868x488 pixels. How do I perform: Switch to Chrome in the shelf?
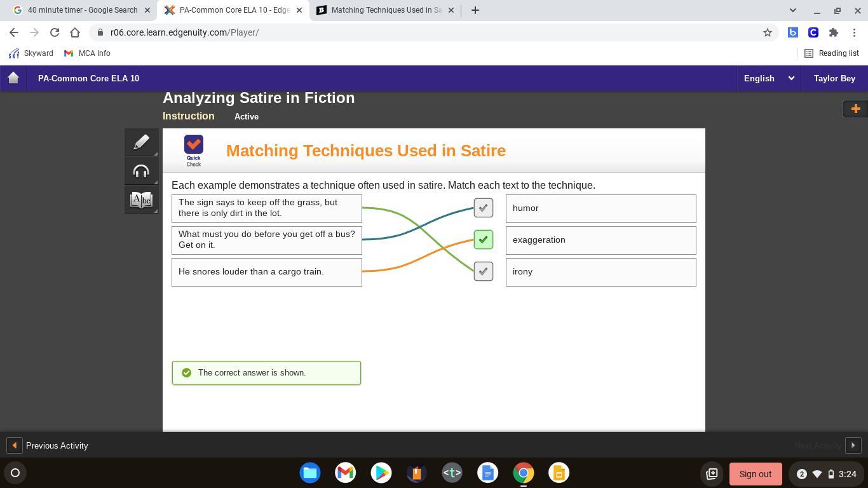(x=524, y=473)
